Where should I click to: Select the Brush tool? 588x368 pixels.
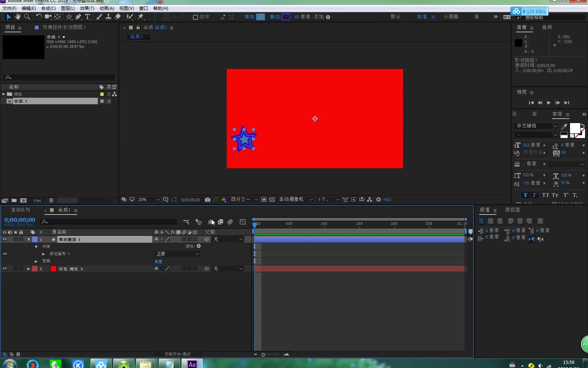99,17
